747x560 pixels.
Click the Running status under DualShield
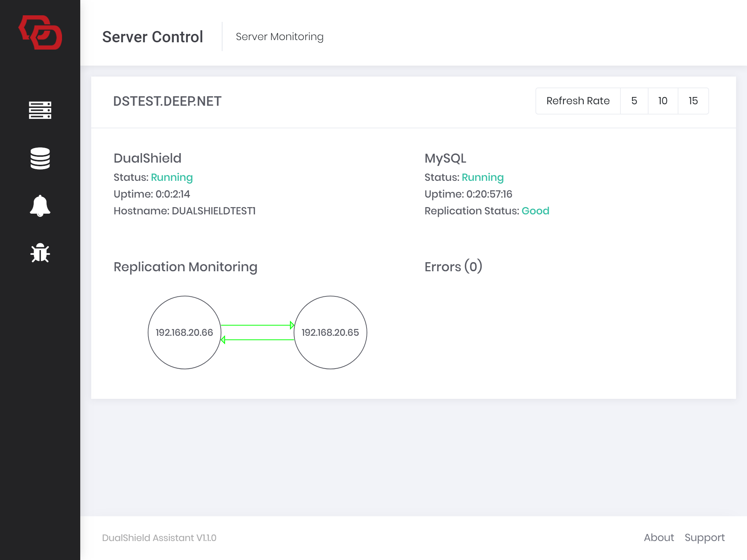click(x=172, y=177)
